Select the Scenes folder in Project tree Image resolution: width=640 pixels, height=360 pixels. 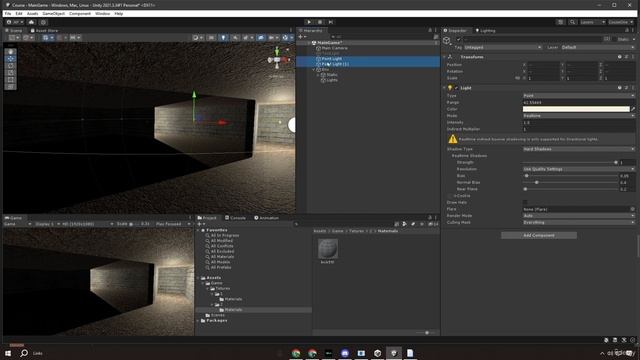(x=218, y=315)
